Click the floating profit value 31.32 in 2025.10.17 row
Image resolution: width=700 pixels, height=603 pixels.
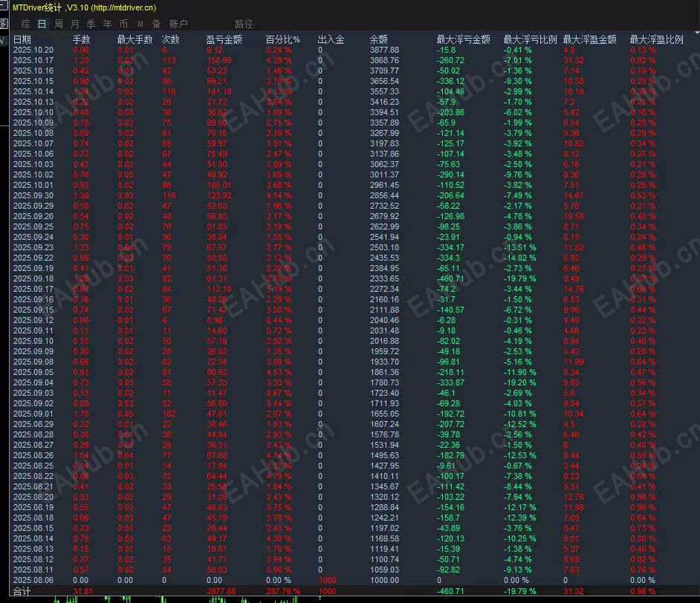coord(574,60)
